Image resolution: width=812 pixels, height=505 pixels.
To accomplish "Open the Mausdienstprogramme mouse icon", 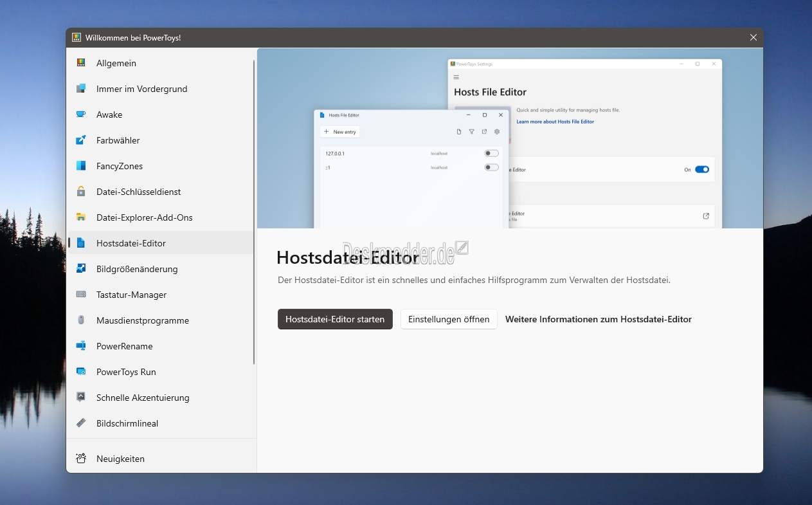I will point(81,320).
